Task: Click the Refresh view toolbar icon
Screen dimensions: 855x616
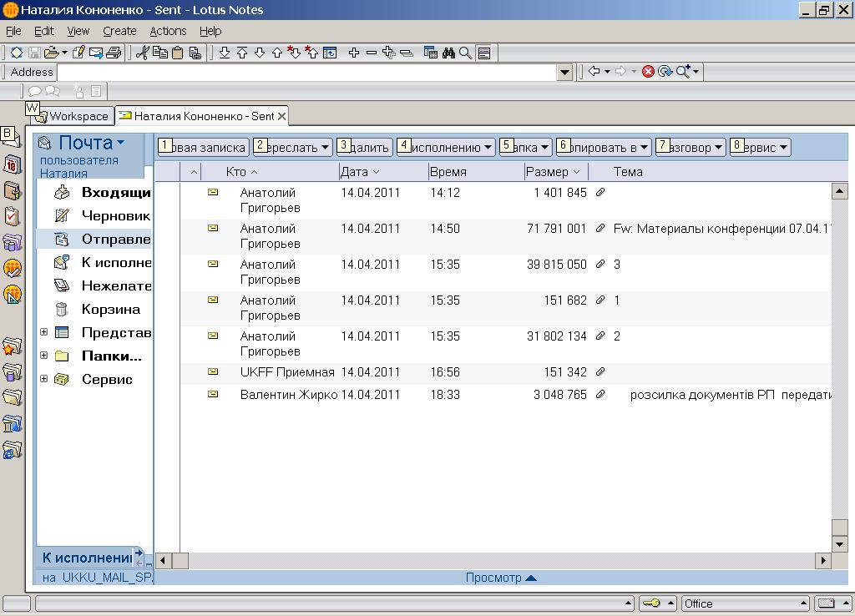Action: (x=330, y=53)
